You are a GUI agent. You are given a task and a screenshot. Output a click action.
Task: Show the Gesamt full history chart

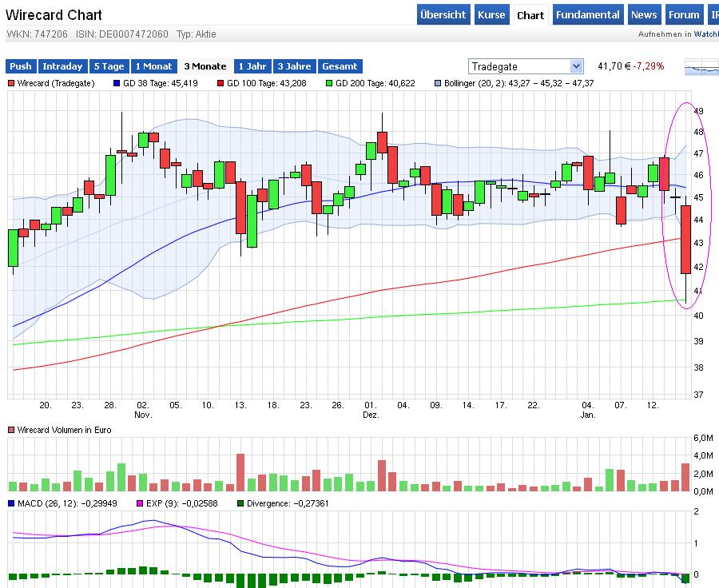point(340,66)
